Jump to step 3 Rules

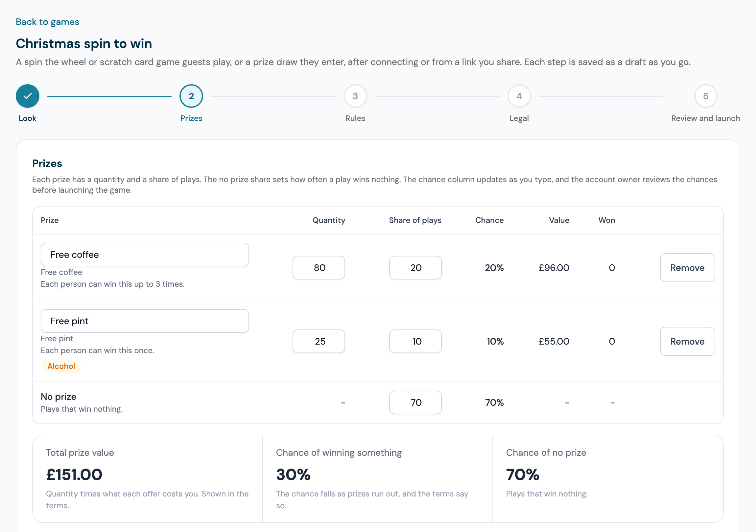tap(355, 96)
